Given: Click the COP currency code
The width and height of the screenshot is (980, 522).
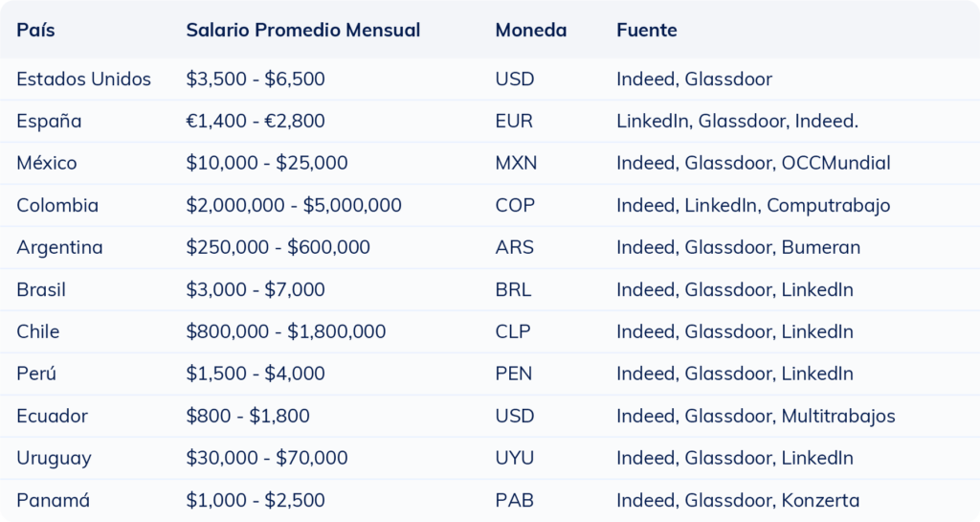Looking at the screenshot, I should click(515, 206).
